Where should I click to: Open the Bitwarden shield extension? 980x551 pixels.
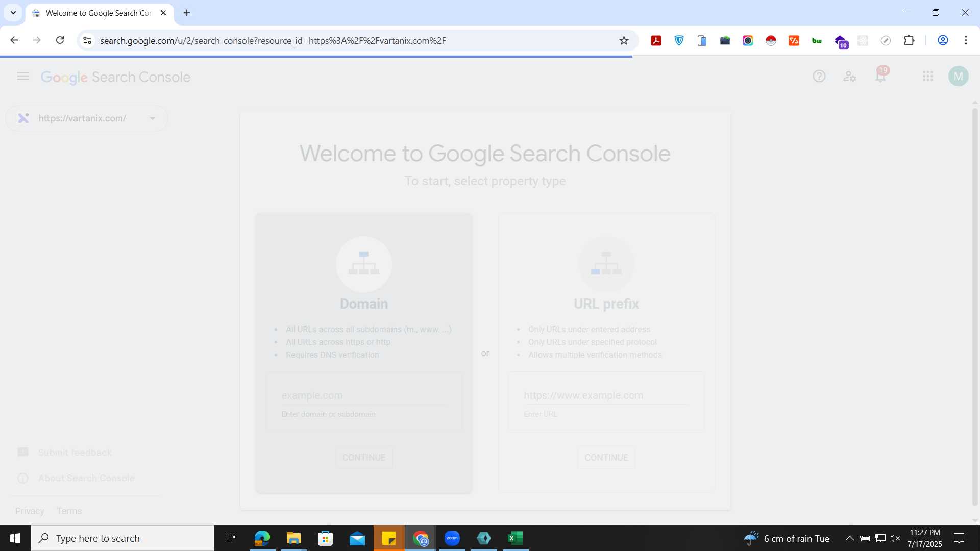tap(679, 40)
